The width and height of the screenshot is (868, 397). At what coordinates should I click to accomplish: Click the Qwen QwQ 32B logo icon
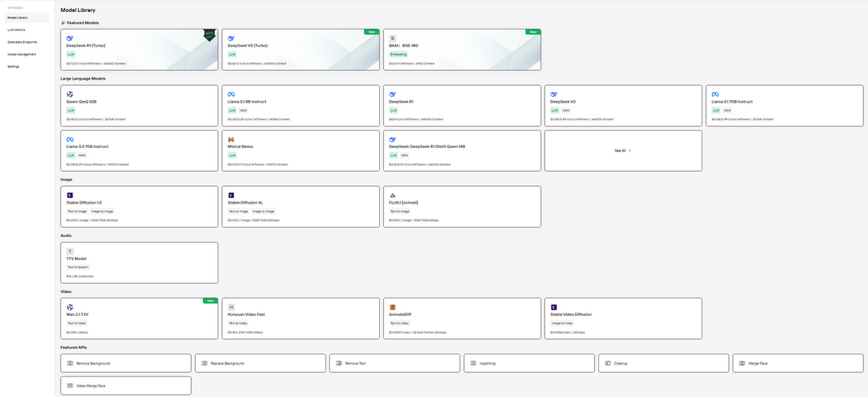[x=70, y=95]
